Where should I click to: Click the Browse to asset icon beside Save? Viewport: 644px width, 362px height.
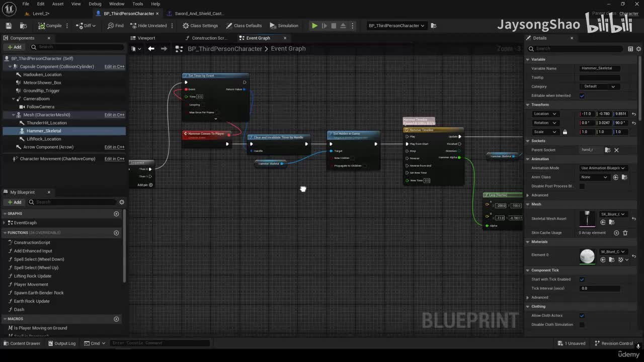23,26
